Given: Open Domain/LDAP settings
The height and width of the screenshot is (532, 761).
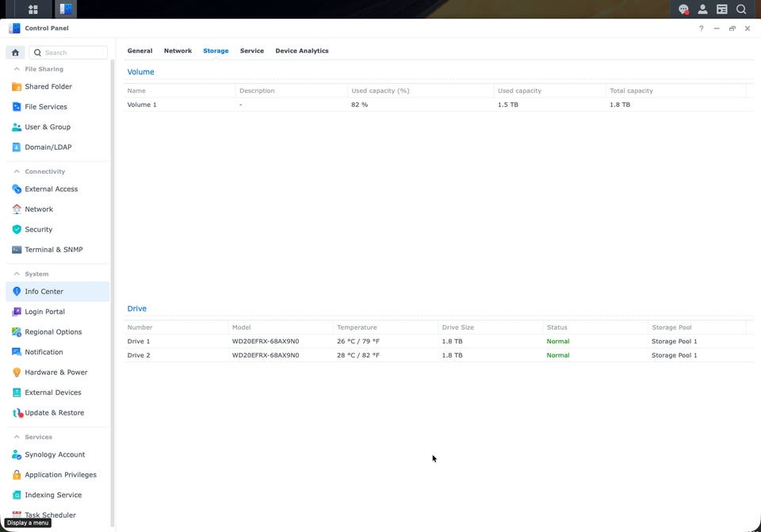Looking at the screenshot, I should tap(57, 147).
